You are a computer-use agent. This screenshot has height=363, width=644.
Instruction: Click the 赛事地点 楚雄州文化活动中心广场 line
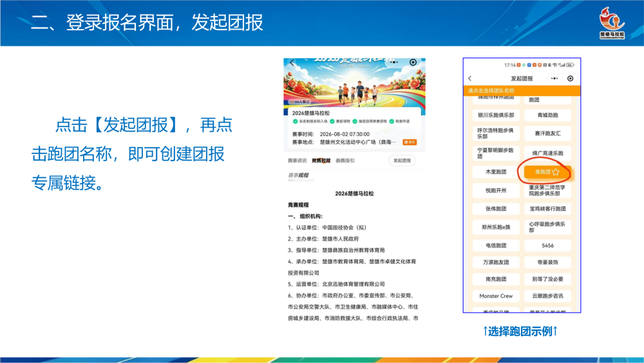[x=344, y=142]
